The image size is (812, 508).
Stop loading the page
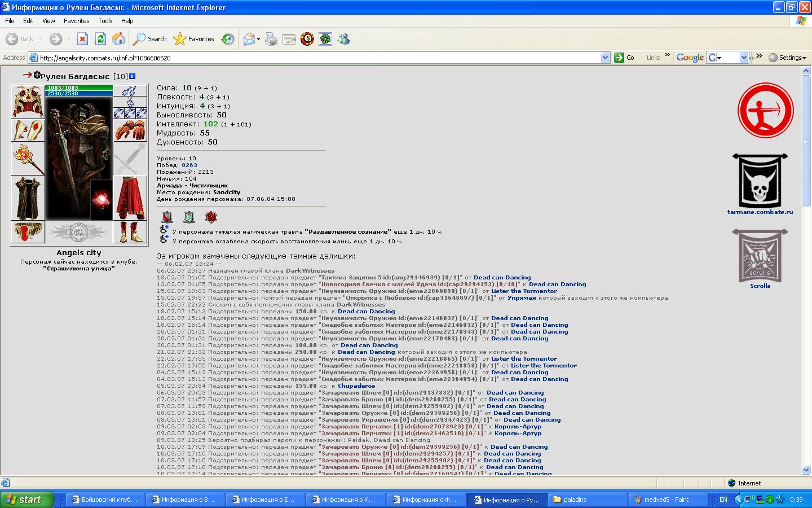tap(82, 39)
